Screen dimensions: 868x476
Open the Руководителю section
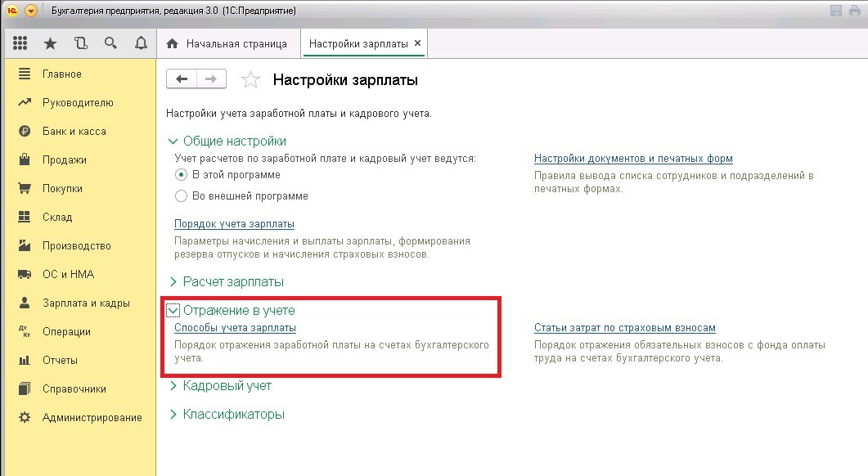coord(79,102)
